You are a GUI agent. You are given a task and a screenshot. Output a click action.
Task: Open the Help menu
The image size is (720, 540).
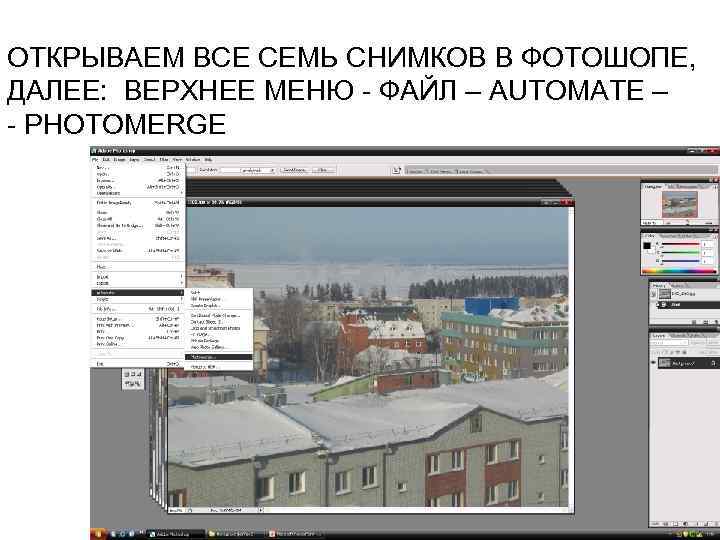(x=208, y=160)
